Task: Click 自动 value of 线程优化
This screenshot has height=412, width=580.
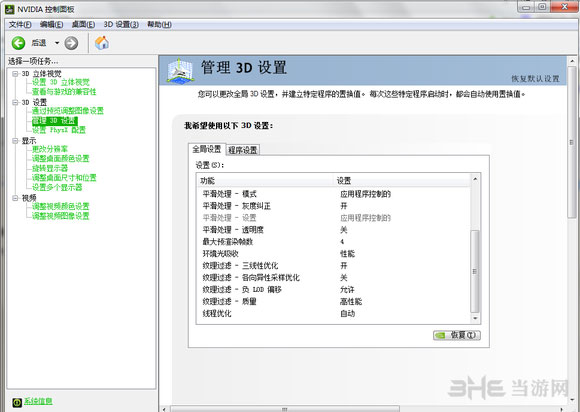Action: pyautogui.click(x=347, y=313)
